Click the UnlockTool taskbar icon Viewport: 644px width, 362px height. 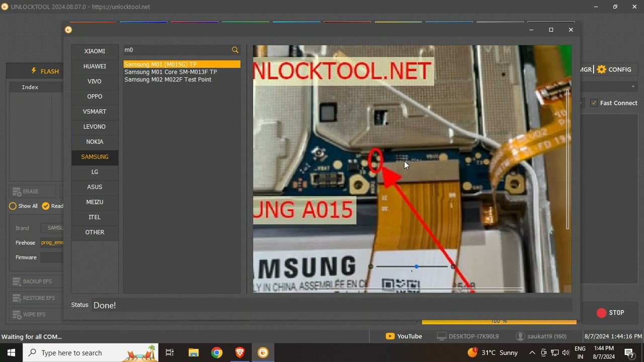[263, 353]
